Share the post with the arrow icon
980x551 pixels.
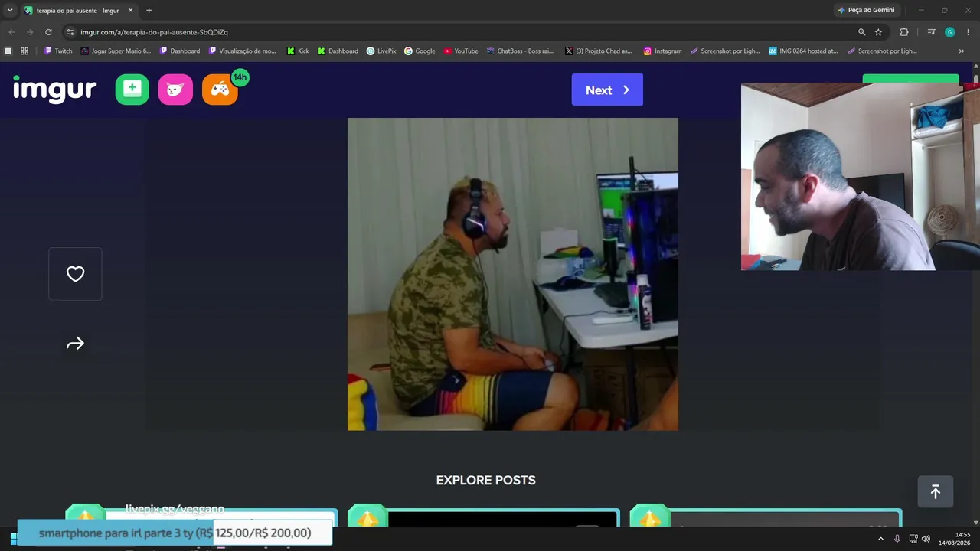(x=75, y=344)
